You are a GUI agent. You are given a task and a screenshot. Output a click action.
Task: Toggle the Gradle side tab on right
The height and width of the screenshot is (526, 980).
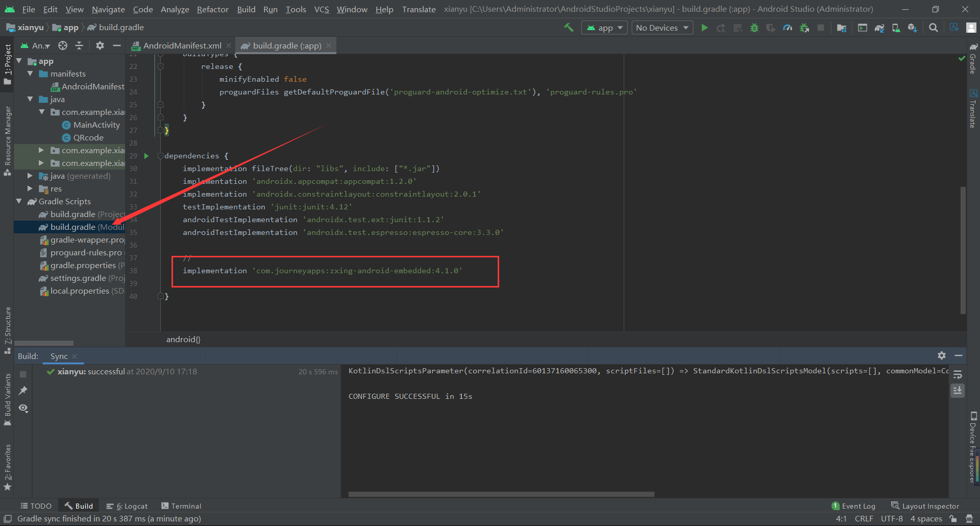pos(973,58)
